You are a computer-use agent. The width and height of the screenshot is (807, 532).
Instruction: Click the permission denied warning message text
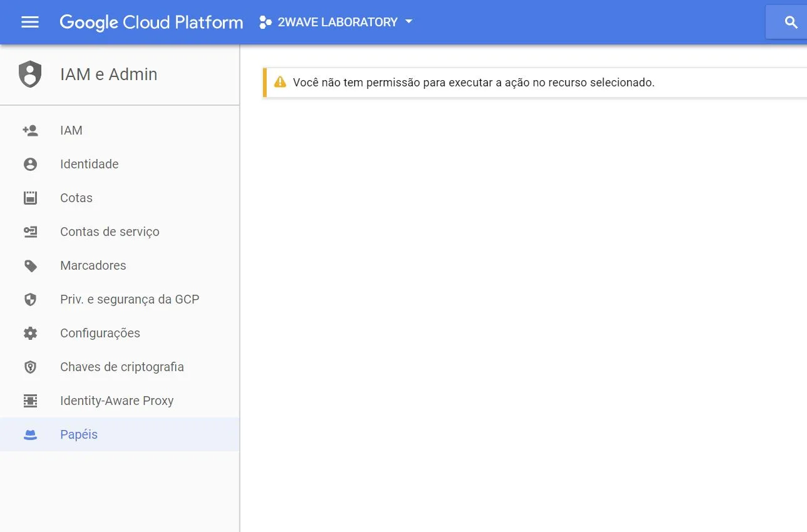pyautogui.click(x=474, y=83)
